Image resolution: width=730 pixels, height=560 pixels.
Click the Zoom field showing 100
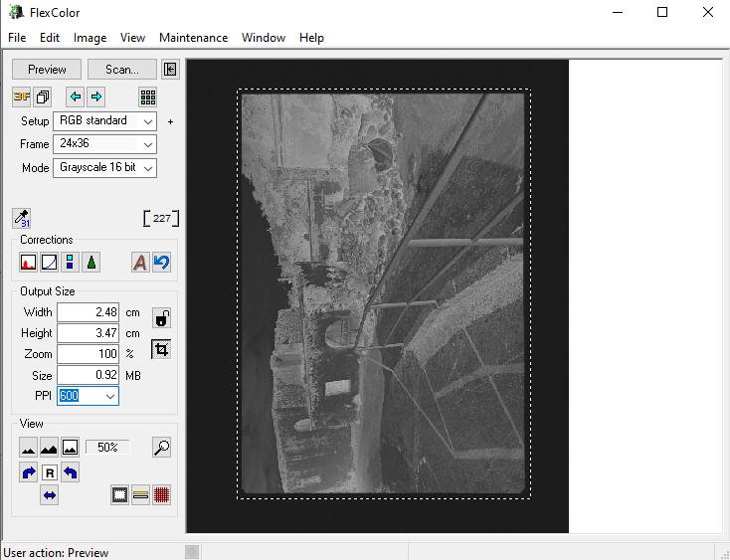pyautogui.click(x=88, y=354)
